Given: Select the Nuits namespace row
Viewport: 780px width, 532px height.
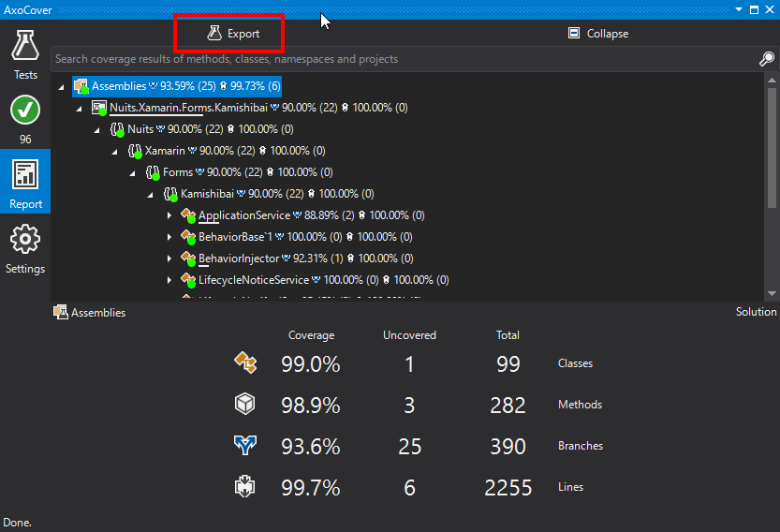Looking at the screenshot, I should coord(201,129).
